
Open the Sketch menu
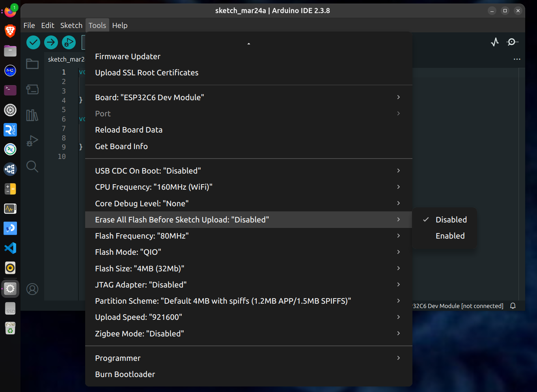pyautogui.click(x=71, y=25)
